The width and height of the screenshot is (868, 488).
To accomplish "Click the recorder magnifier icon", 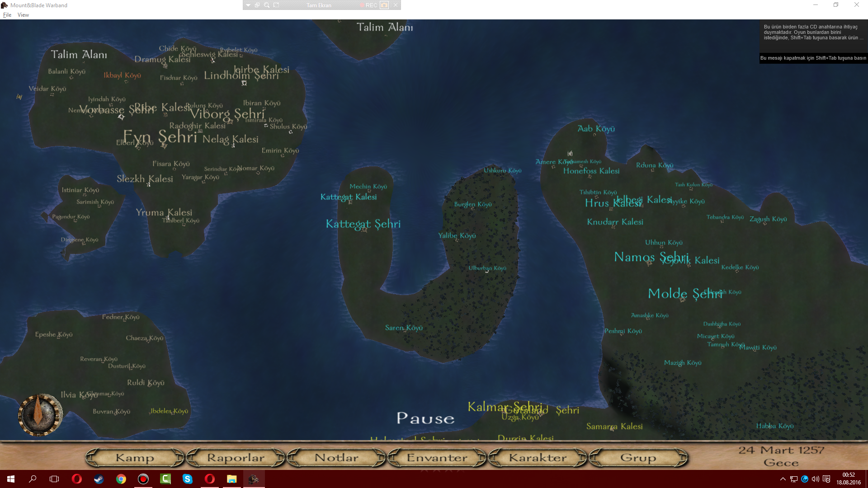I will point(267,5).
